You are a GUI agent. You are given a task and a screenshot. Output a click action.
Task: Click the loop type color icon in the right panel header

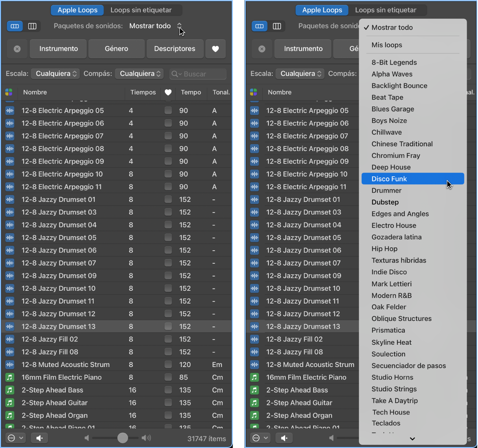[x=254, y=92]
